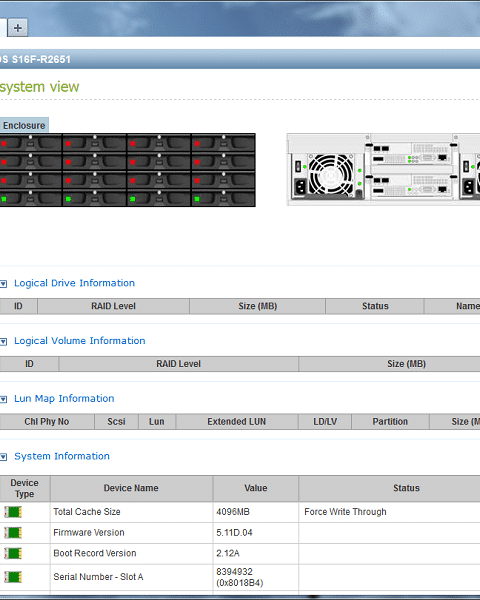Click the Serial Number Slot A chip icon
480x600 pixels.
pos(13,577)
